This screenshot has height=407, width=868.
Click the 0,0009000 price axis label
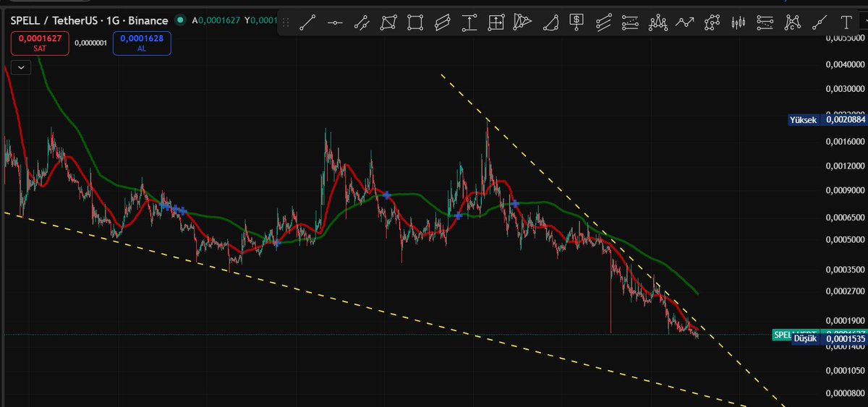(845, 190)
